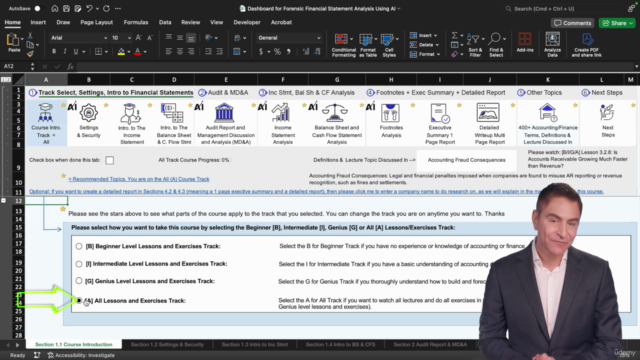Open the fill color dropdown arrow

point(129,52)
